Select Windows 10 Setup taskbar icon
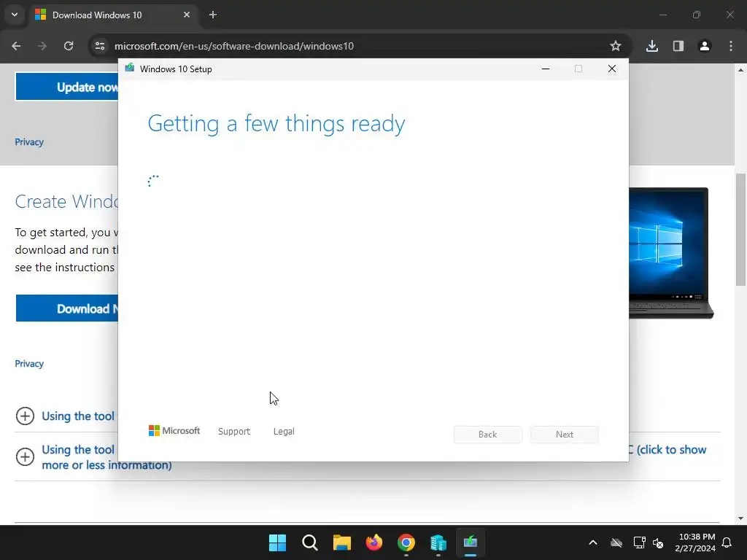The width and height of the screenshot is (747, 560). 471,542
